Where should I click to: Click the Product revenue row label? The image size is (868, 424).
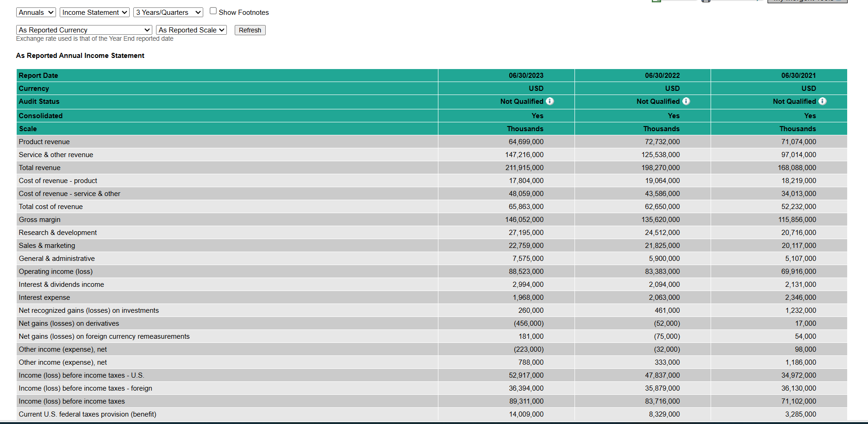pyautogui.click(x=44, y=141)
